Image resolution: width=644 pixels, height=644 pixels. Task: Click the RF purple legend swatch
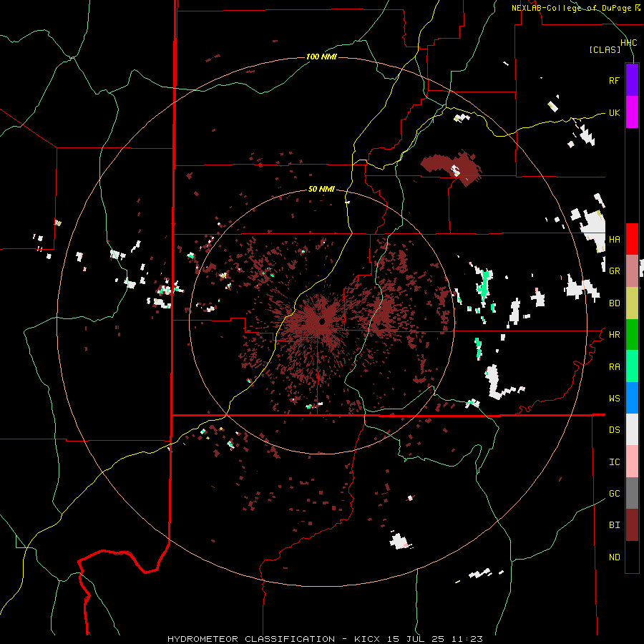tap(632, 80)
